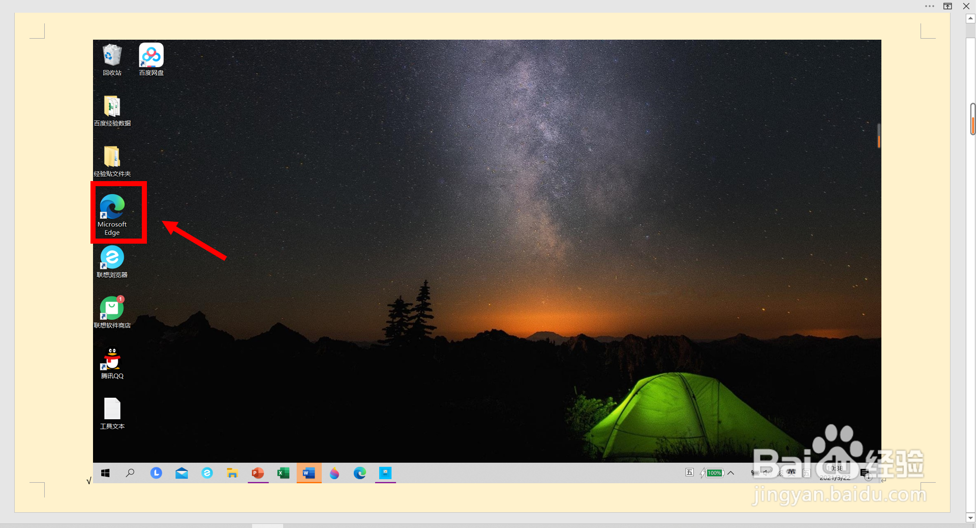Open File Explorer from the taskbar

pyautogui.click(x=232, y=473)
